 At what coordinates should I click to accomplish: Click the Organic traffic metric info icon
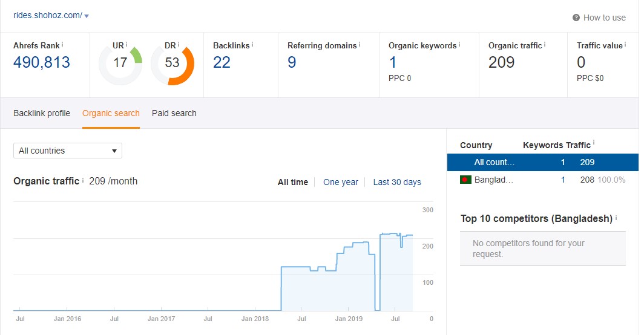click(x=545, y=44)
